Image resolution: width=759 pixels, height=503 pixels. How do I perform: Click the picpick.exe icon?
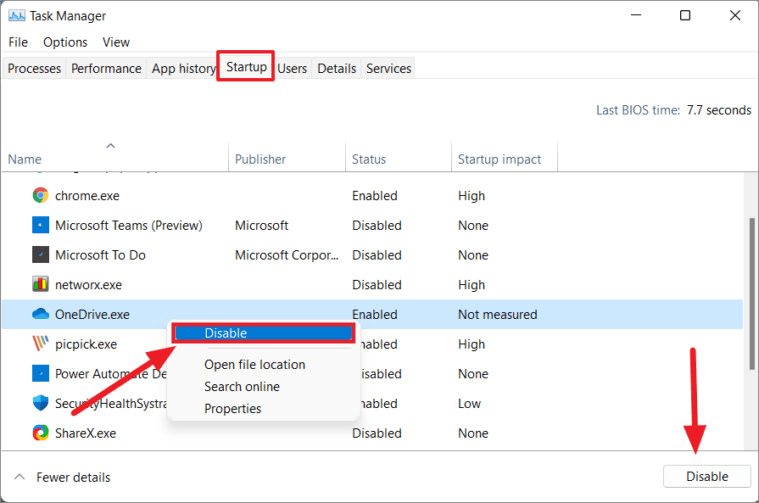[41, 344]
